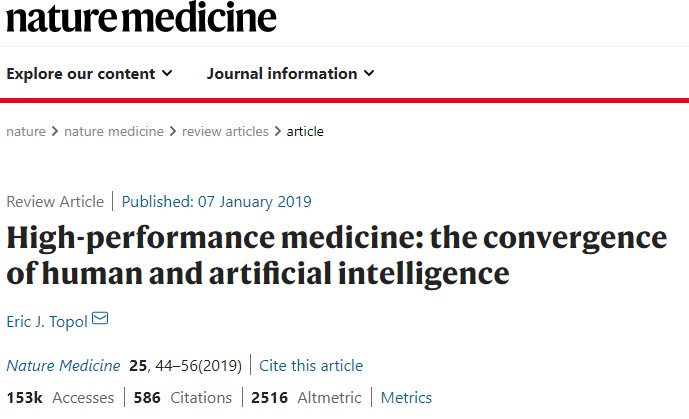Click the 'Nature Medicine' journal citation link
689x419 pixels.
(x=63, y=365)
